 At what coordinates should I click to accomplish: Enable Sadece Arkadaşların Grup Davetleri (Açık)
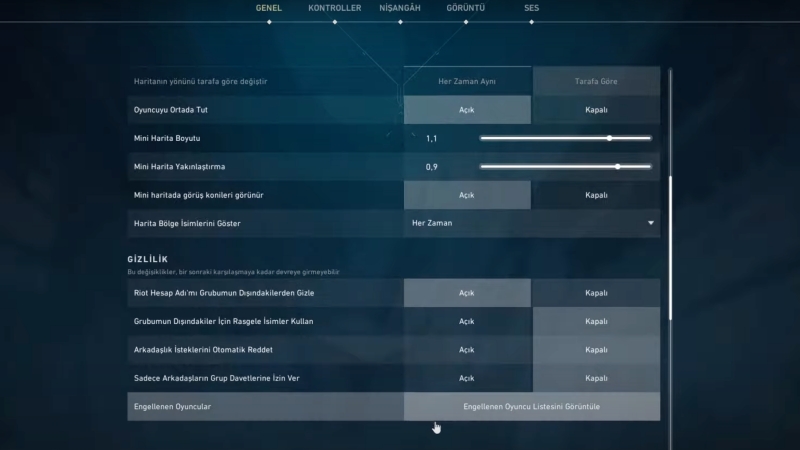(467, 378)
